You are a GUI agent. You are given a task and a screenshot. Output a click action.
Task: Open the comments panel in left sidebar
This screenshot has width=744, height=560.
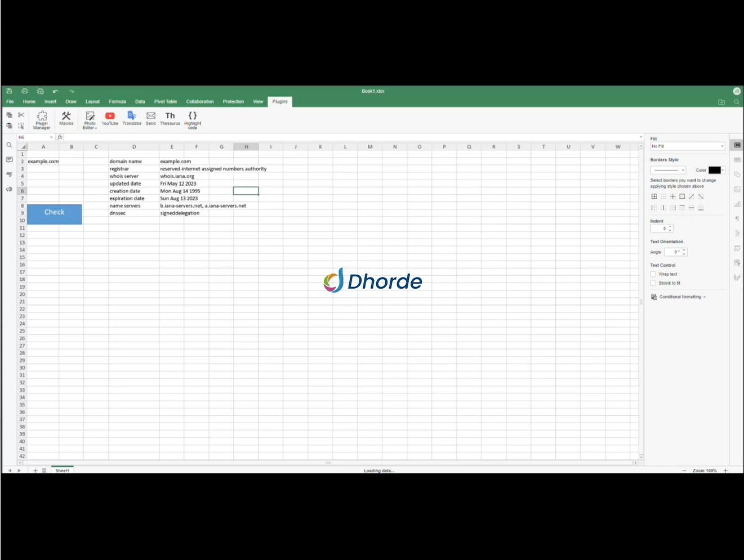9,160
